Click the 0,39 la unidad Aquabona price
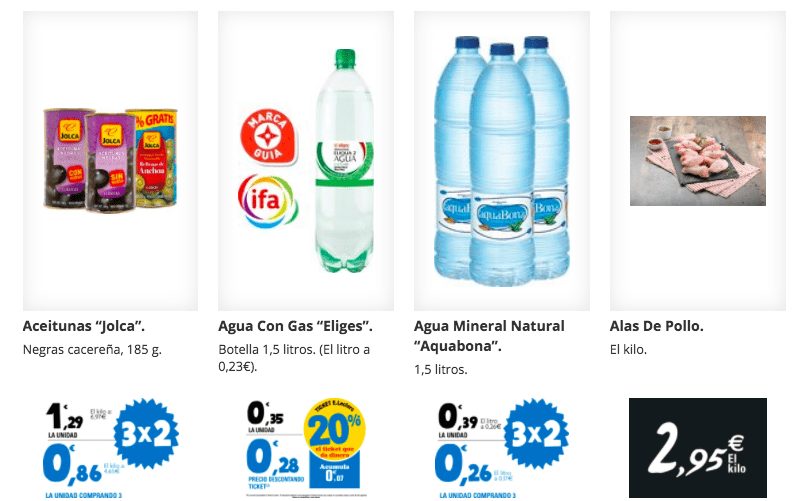Image resolution: width=795 pixels, height=501 pixels. (x=458, y=417)
